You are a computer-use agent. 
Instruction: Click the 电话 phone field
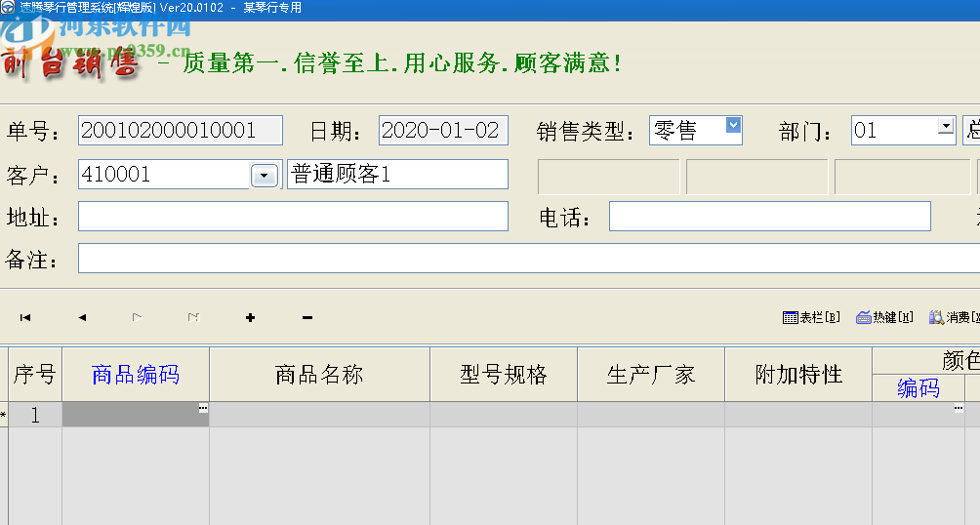(770, 217)
